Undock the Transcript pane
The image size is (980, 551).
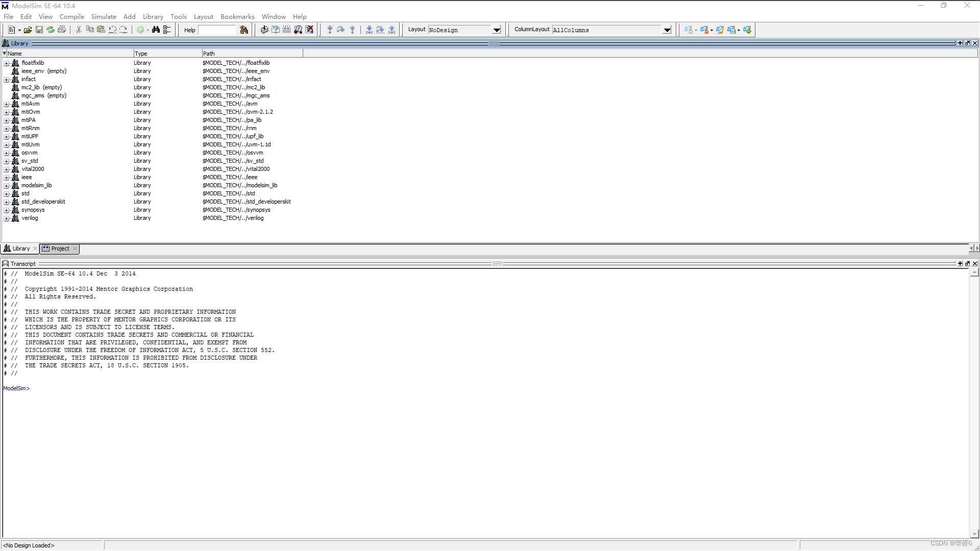(967, 264)
